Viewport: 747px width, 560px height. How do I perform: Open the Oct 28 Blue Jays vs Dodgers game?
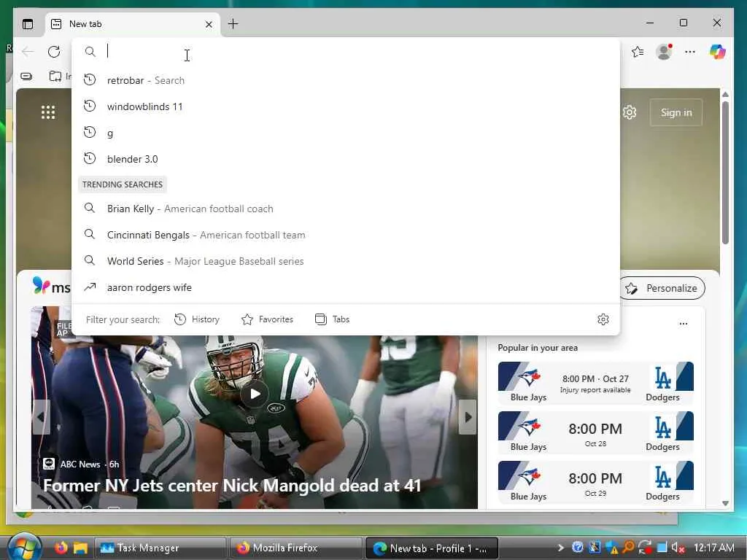click(x=595, y=432)
